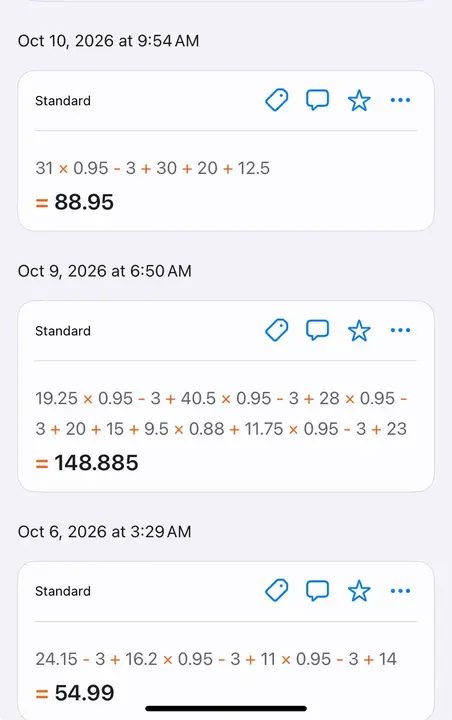452x720 pixels.
Task: Show more actions for the 54.99 card
Action: (x=400, y=591)
